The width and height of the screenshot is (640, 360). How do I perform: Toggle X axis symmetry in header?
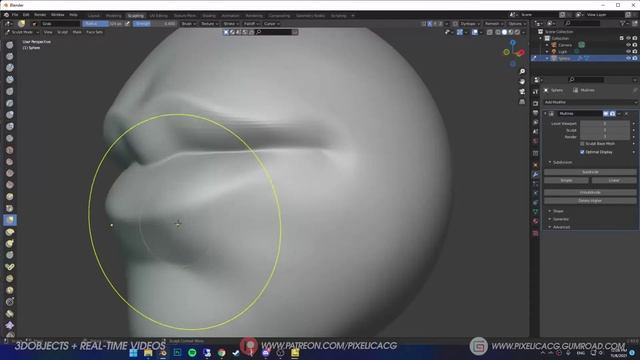pyautogui.click(x=429, y=24)
